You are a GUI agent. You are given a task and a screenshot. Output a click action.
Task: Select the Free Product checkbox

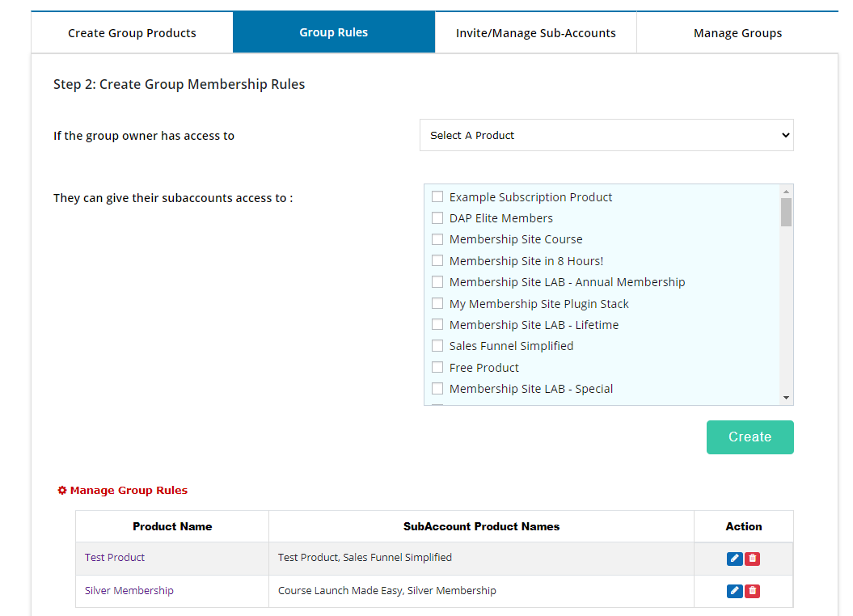click(437, 367)
